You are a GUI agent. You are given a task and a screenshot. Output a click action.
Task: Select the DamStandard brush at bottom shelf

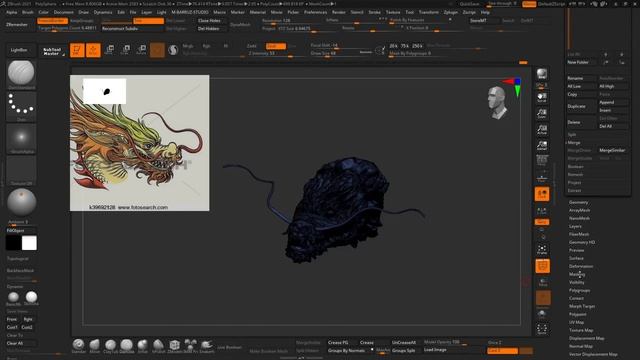point(127,345)
